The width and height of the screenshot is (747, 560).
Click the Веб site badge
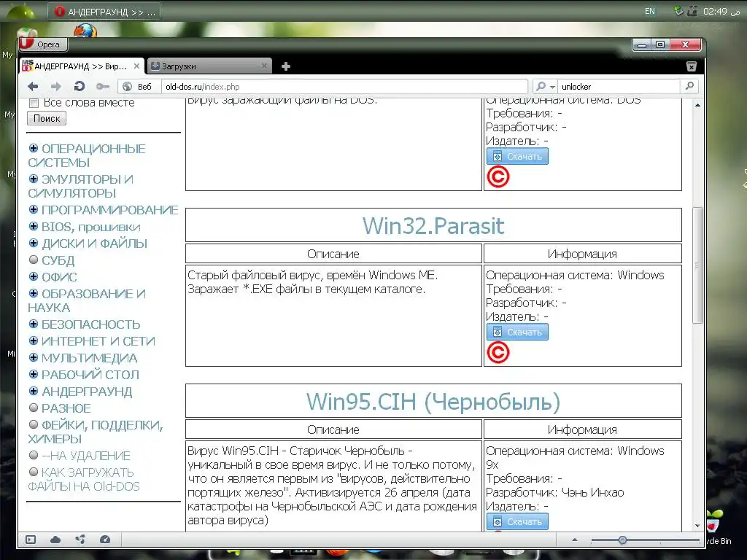[138, 86]
